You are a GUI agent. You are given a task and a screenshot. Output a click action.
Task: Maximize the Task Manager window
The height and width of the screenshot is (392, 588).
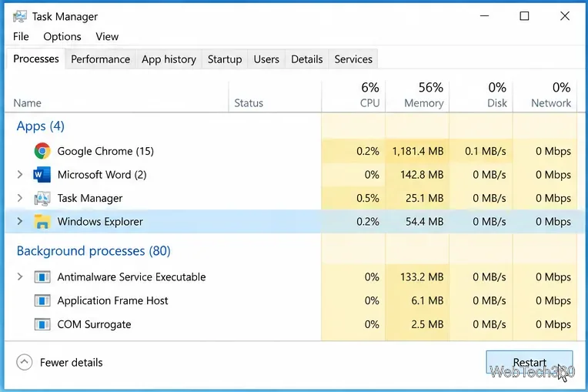(x=524, y=16)
